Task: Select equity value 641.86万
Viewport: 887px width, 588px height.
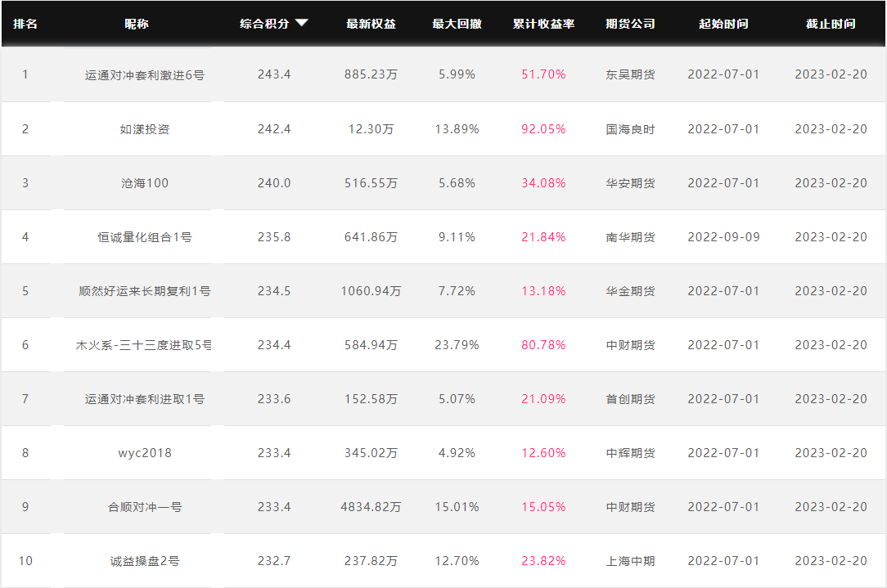Action: click(371, 237)
